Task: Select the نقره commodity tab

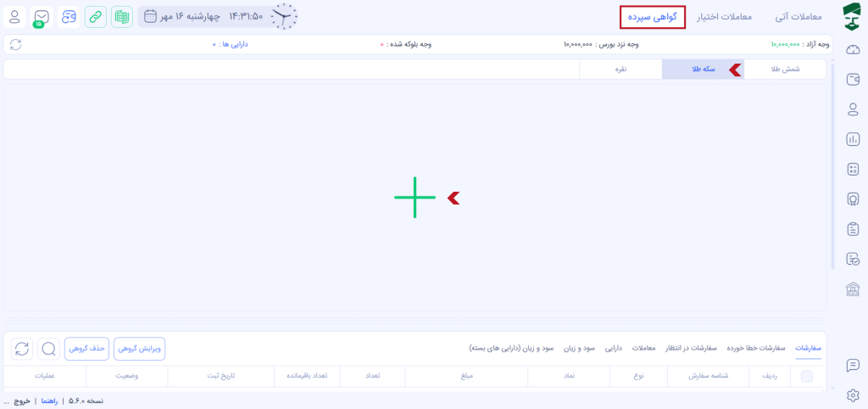Action: tap(620, 70)
